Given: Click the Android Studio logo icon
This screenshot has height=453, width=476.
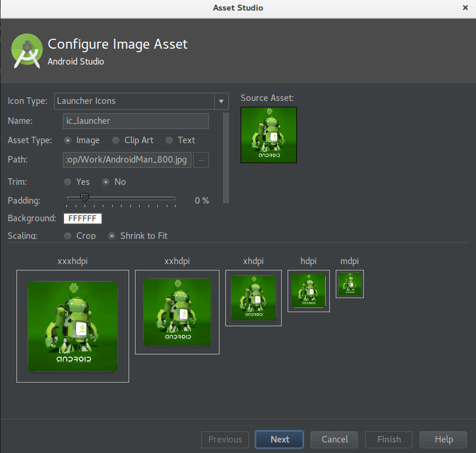Looking at the screenshot, I should point(27,50).
